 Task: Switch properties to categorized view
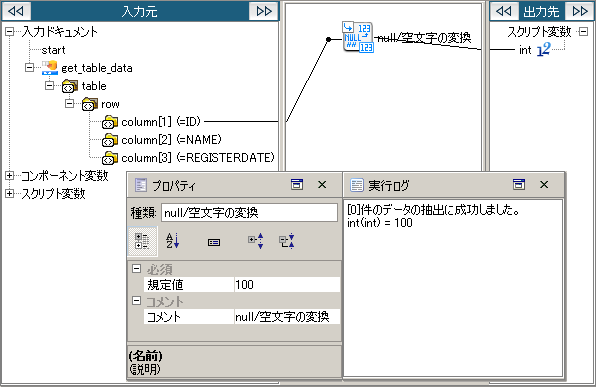pyautogui.click(x=142, y=241)
